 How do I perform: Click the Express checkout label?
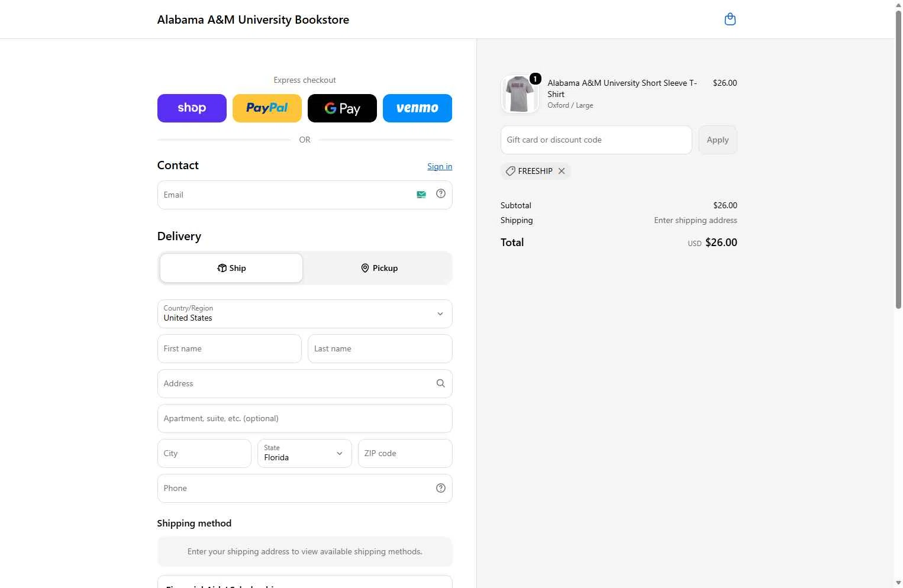click(305, 80)
